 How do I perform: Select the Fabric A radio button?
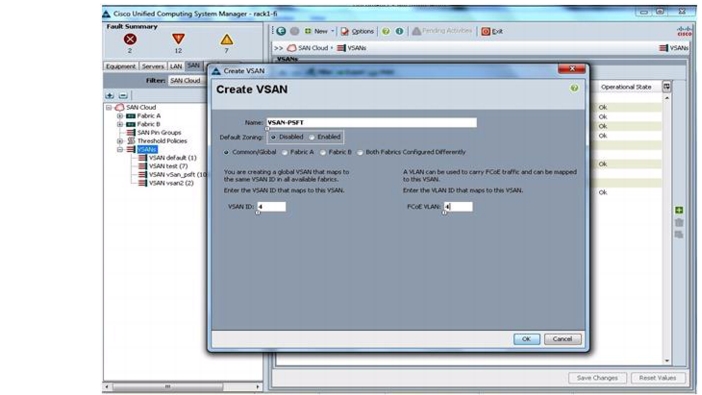coord(285,152)
